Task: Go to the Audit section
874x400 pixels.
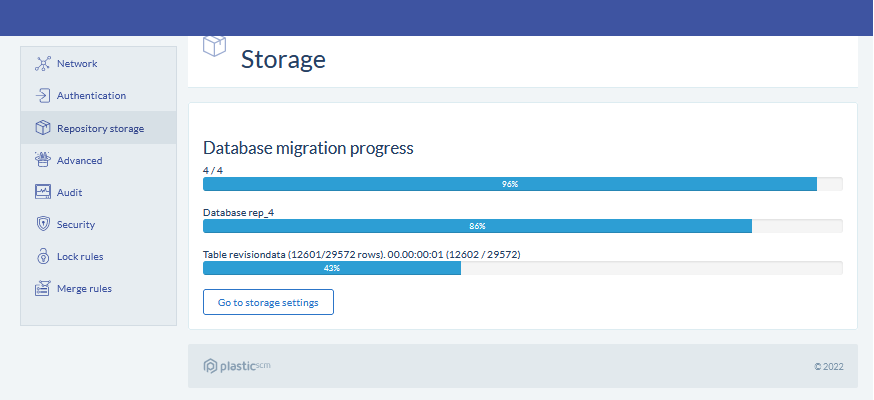Action: tap(69, 192)
